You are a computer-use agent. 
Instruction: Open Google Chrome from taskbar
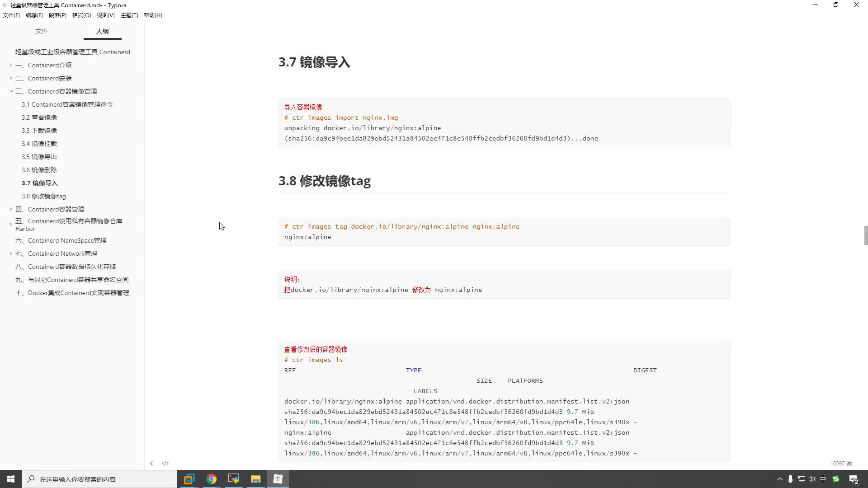click(211, 479)
